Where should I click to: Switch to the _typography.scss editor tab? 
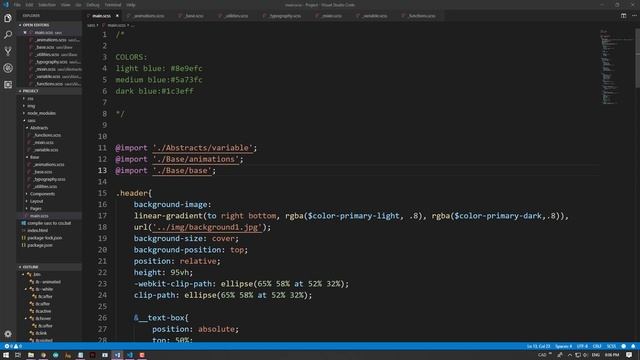pyautogui.click(x=284, y=16)
